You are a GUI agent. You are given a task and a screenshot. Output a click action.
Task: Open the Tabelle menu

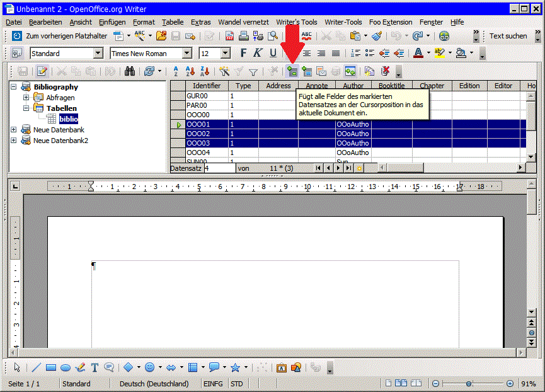(x=173, y=22)
